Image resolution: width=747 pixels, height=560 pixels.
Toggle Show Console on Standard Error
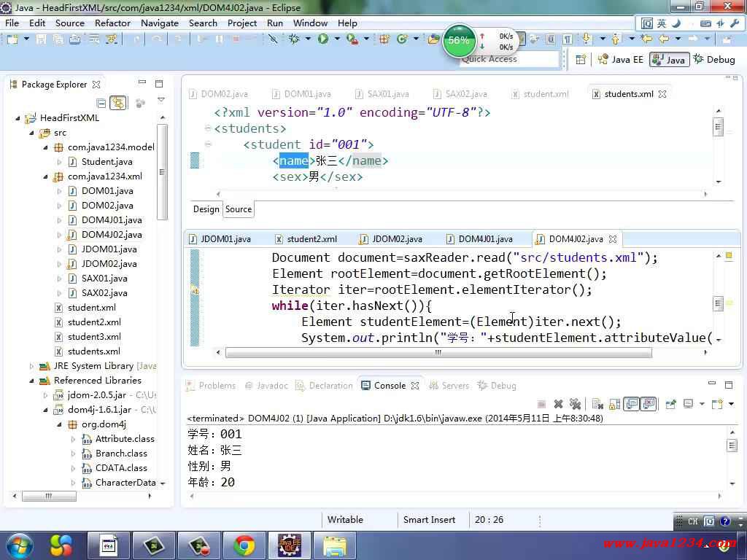point(649,404)
